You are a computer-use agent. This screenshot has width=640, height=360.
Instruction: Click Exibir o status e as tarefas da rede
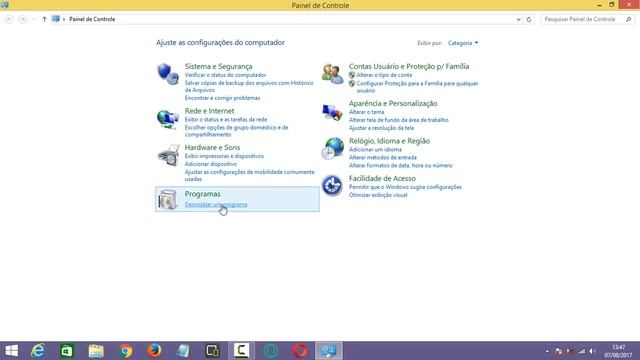226,120
